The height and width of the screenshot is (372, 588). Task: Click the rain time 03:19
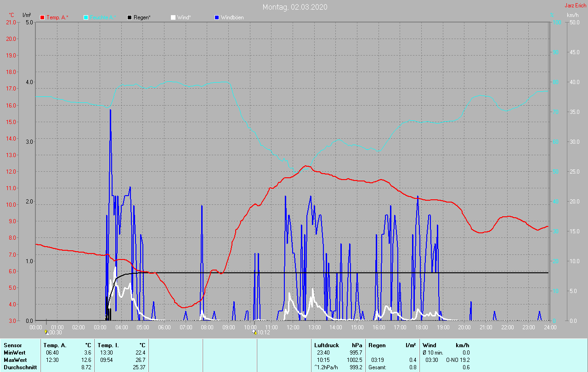378,360
